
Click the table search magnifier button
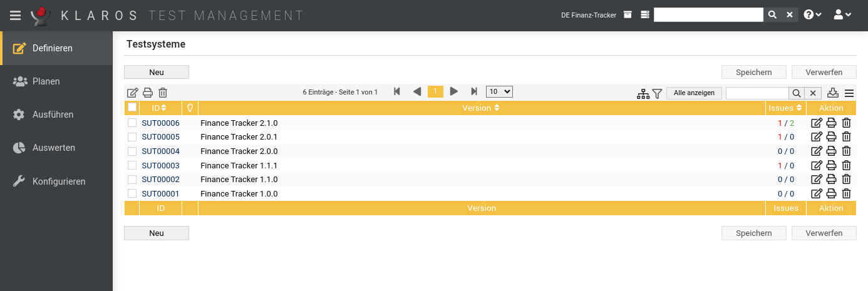796,93
